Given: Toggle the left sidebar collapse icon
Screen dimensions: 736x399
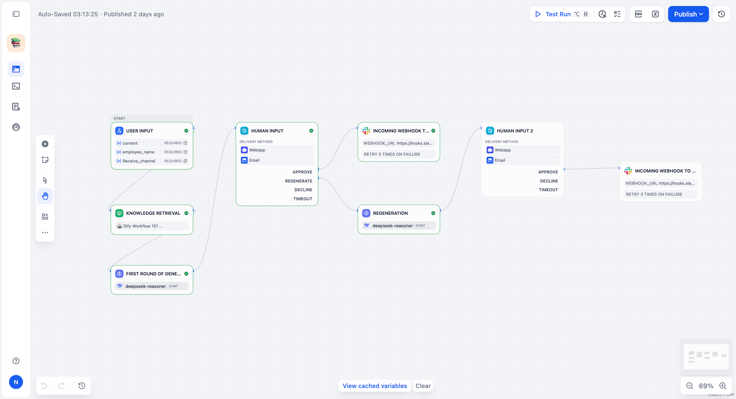Looking at the screenshot, I should tap(16, 14).
